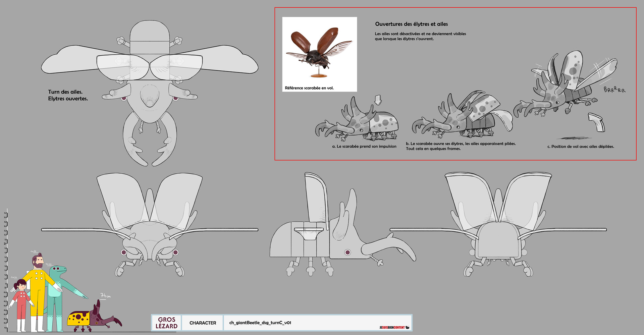Click the paragraph starting 'Les ailes sont désactivées'

pyautogui.click(x=420, y=36)
